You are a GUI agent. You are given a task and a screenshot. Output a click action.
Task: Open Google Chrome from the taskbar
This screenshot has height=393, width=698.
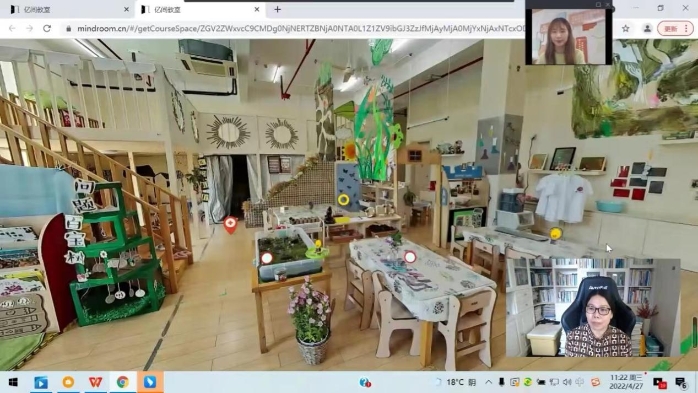(123, 382)
